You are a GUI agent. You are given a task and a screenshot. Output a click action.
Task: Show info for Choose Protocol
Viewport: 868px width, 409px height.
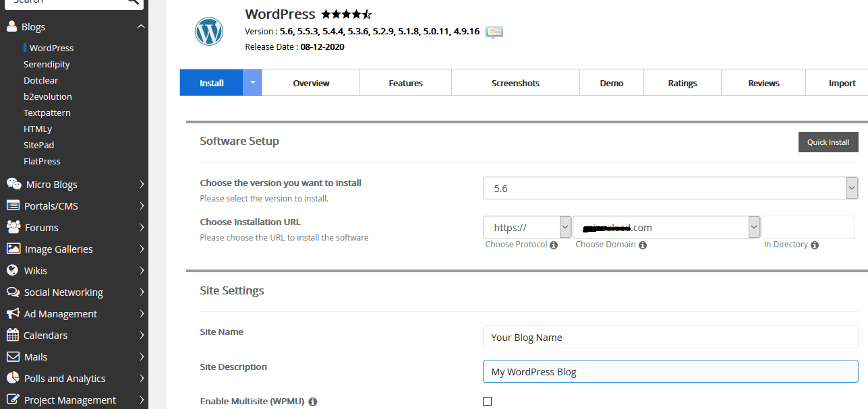pyautogui.click(x=554, y=245)
